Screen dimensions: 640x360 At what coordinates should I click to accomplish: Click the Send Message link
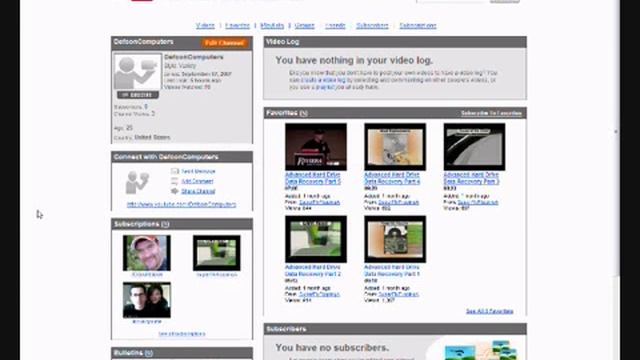tap(198, 171)
